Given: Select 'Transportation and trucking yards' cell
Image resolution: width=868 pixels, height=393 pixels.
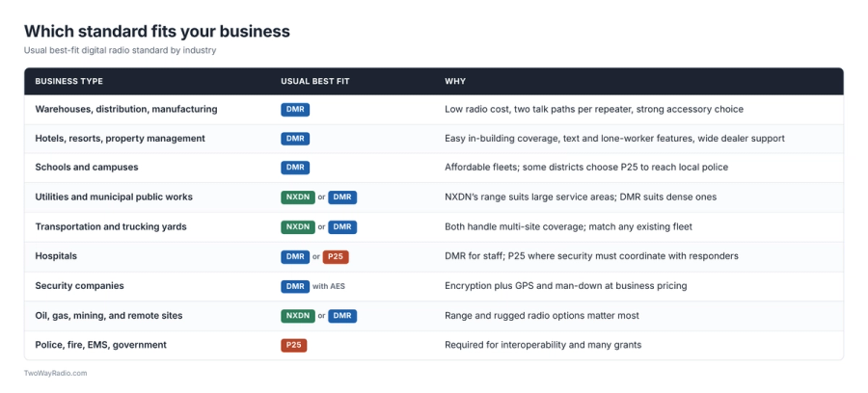Looking at the screenshot, I should pyautogui.click(x=111, y=227).
